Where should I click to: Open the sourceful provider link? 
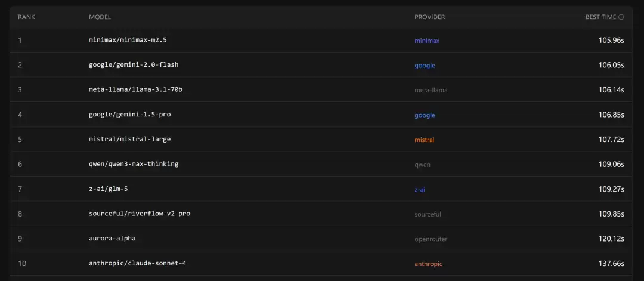[x=428, y=214]
